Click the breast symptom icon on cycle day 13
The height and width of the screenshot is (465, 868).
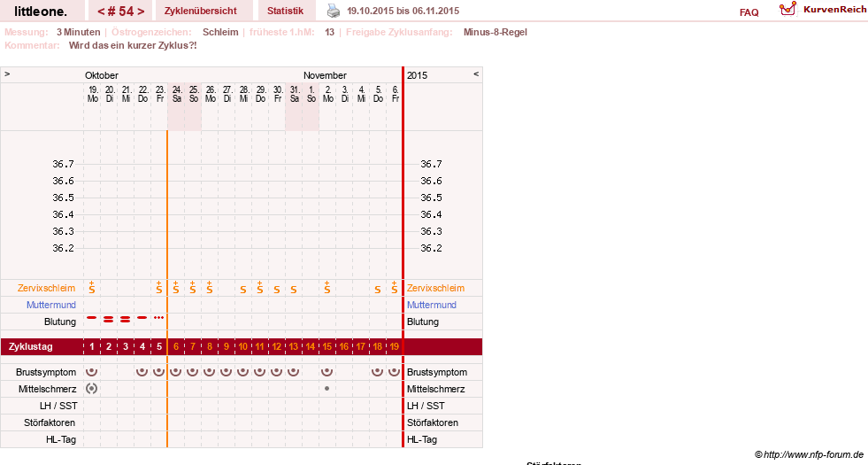294,371
